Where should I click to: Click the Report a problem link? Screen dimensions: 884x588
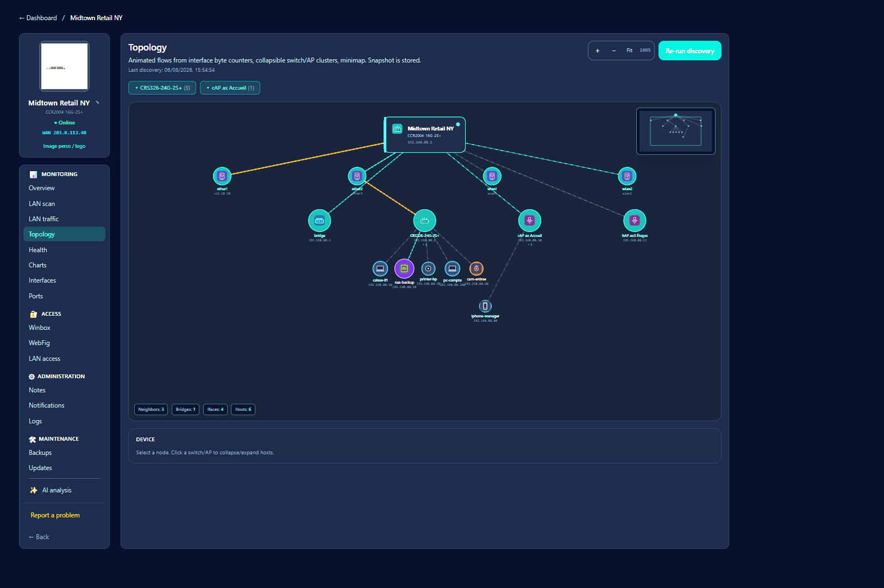(55, 515)
